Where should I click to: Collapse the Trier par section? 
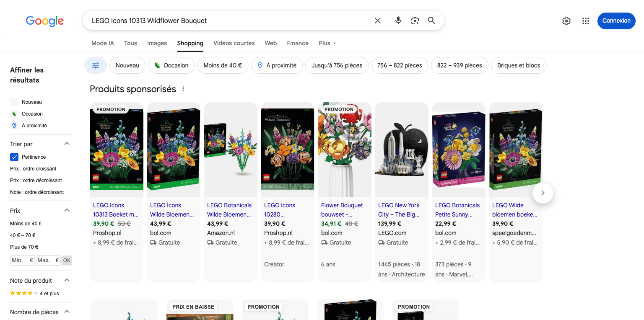(x=67, y=144)
